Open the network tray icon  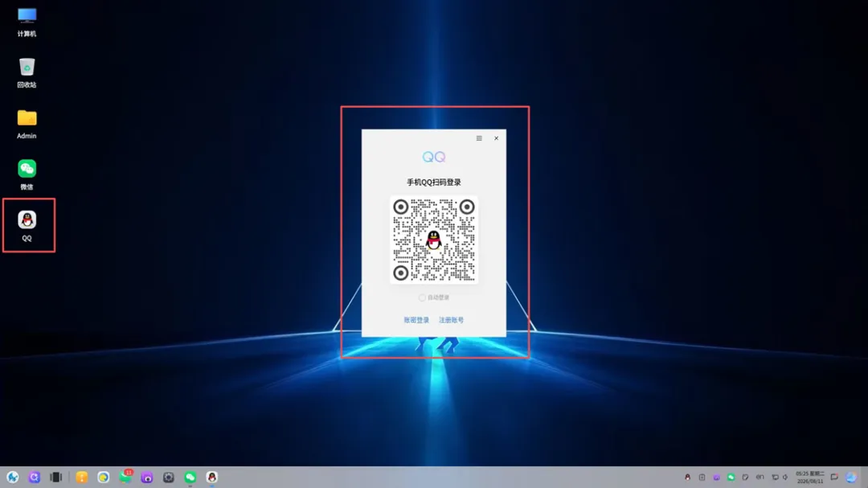[775, 477]
